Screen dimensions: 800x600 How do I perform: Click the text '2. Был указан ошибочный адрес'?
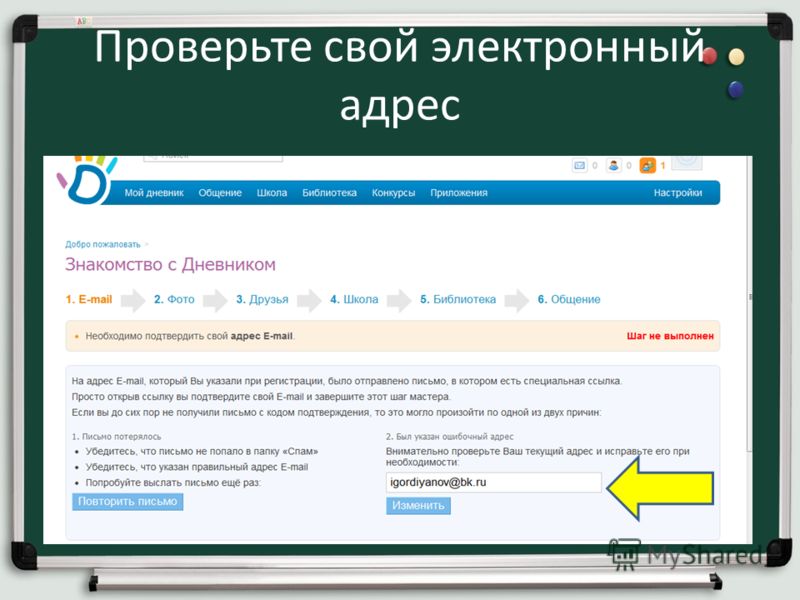pos(449,437)
